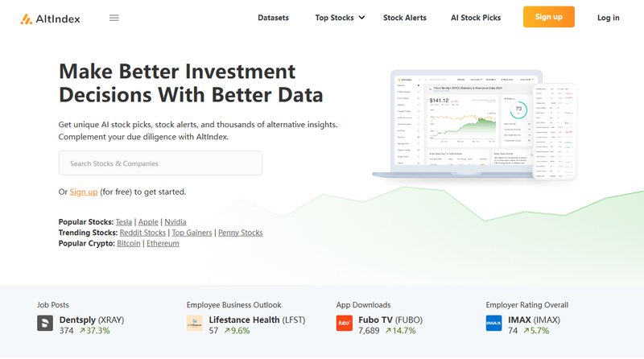Open the Nvidia popular stock link
The height and width of the screenshot is (359, 644).
175,221
